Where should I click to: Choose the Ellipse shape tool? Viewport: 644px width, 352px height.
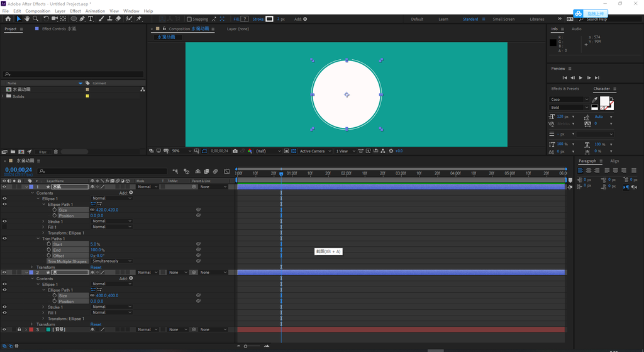point(74,19)
